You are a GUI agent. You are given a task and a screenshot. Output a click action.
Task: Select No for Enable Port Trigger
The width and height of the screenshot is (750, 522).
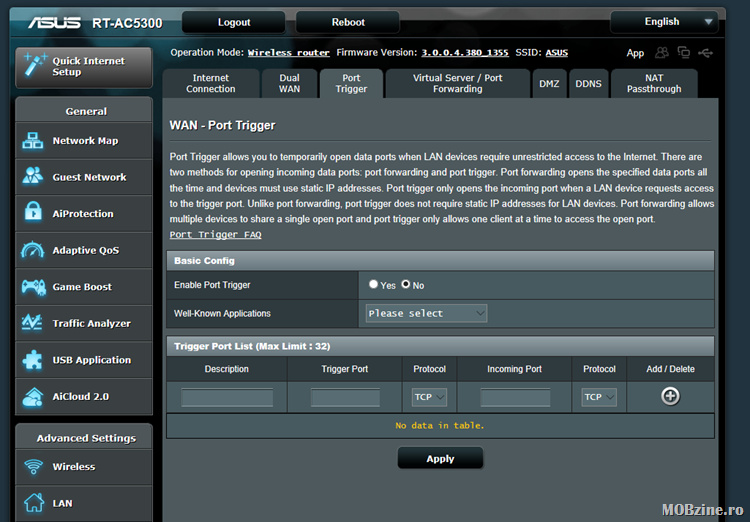coord(406,285)
